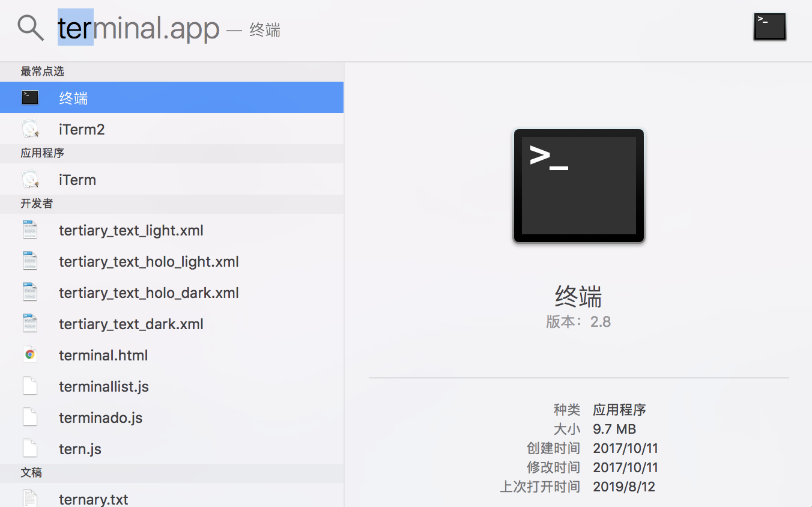The width and height of the screenshot is (812, 507).
Task: Click the tertiary_text_light.xml file icon
Action: (x=30, y=229)
